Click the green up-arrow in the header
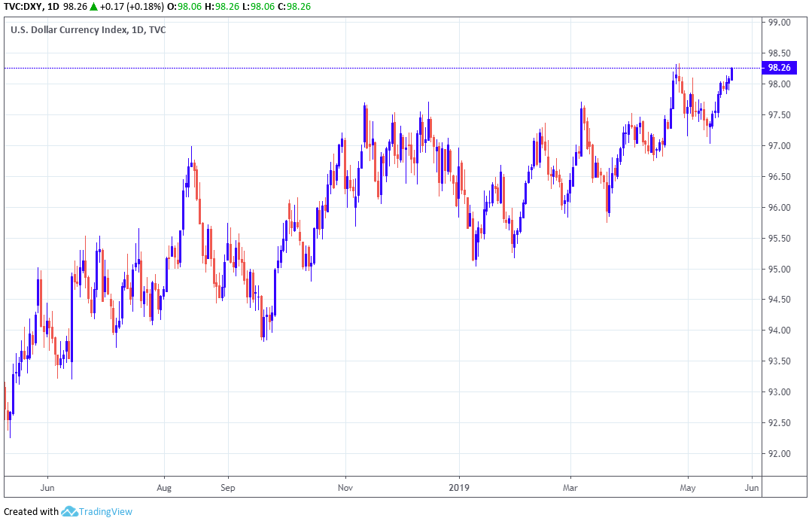 pyautogui.click(x=93, y=7)
